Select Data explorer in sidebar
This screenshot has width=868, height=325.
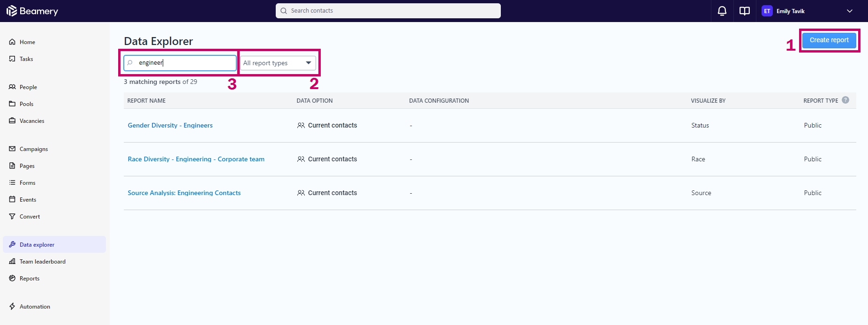tap(54, 244)
